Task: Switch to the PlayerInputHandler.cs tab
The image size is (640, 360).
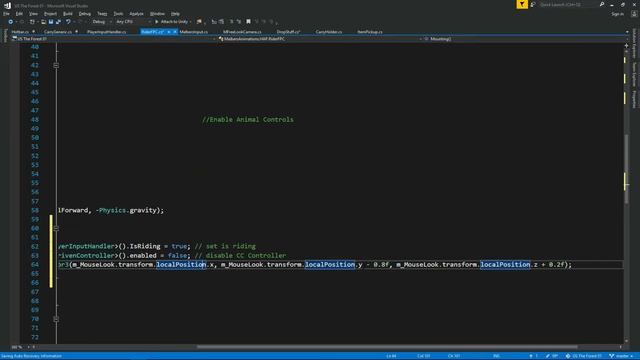Action: pyautogui.click(x=107, y=31)
